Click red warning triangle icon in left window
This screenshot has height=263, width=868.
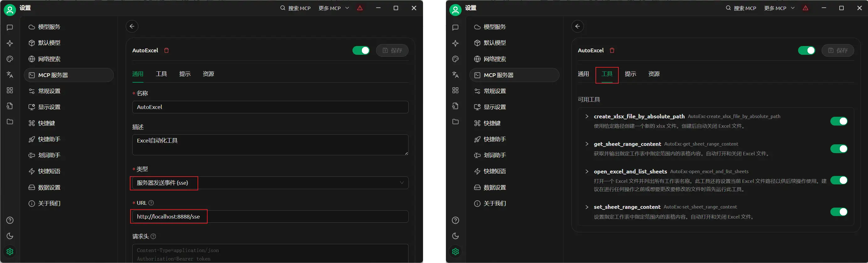coord(360,8)
